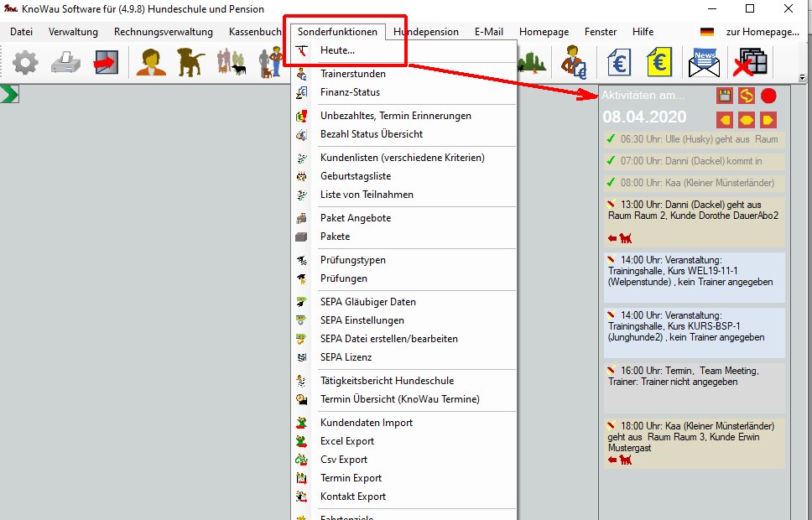This screenshot has height=520, width=812.
Task: Click the brown dog toolbar icon
Action: [x=190, y=62]
